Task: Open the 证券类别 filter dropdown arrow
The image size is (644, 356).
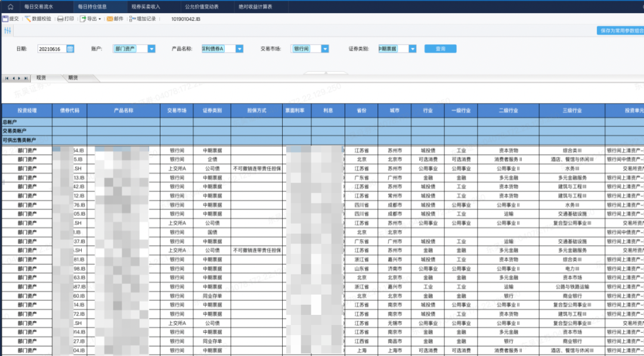Action: [x=413, y=49]
